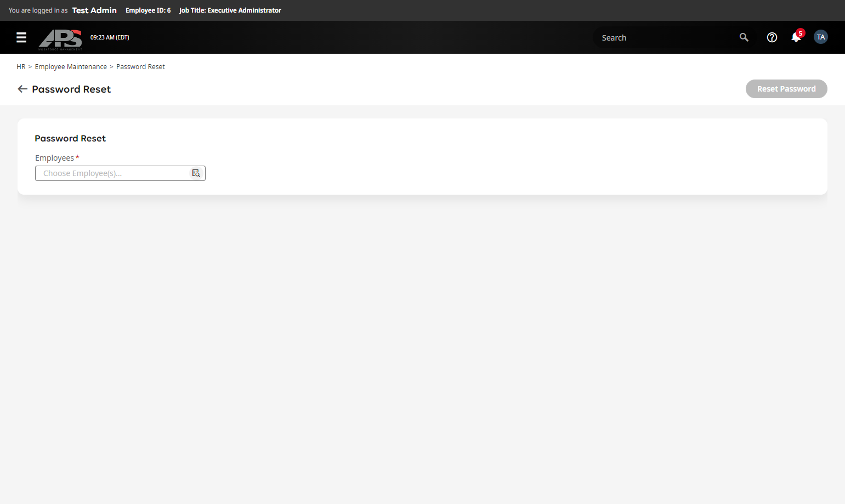Navigate to HR breadcrumb link
The height and width of the screenshot is (504, 845).
(21, 67)
